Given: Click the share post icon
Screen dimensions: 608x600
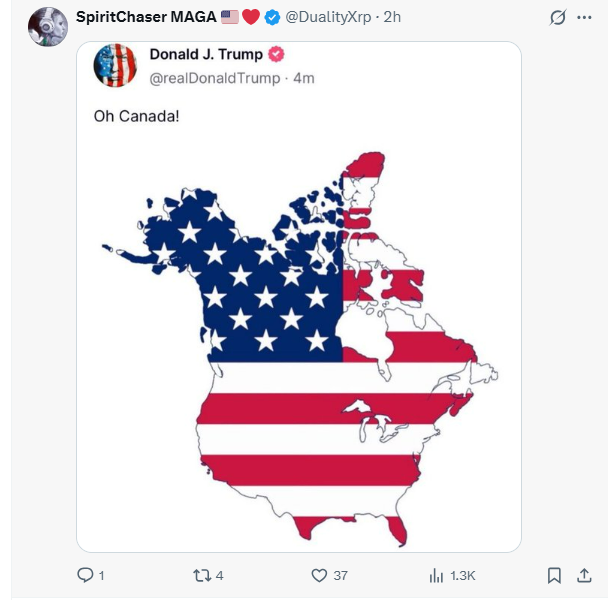Looking at the screenshot, I should click(584, 575).
